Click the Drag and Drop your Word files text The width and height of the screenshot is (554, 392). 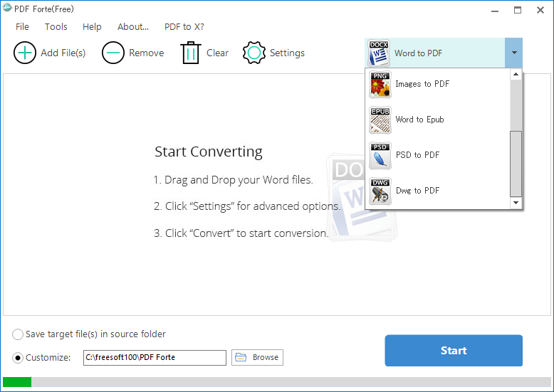[x=233, y=180]
